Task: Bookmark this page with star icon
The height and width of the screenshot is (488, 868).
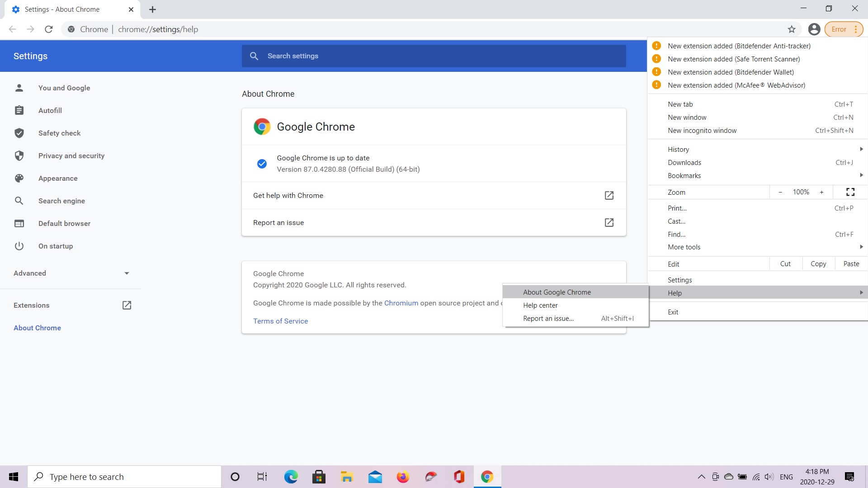Action: (x=792, y=29)
